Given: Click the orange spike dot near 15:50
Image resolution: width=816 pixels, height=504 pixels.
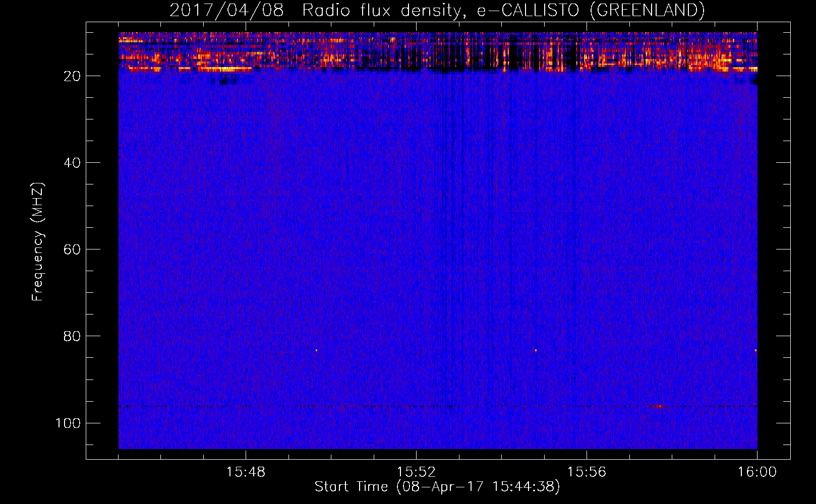Looking at the screenshot, I should pos(316,350).
